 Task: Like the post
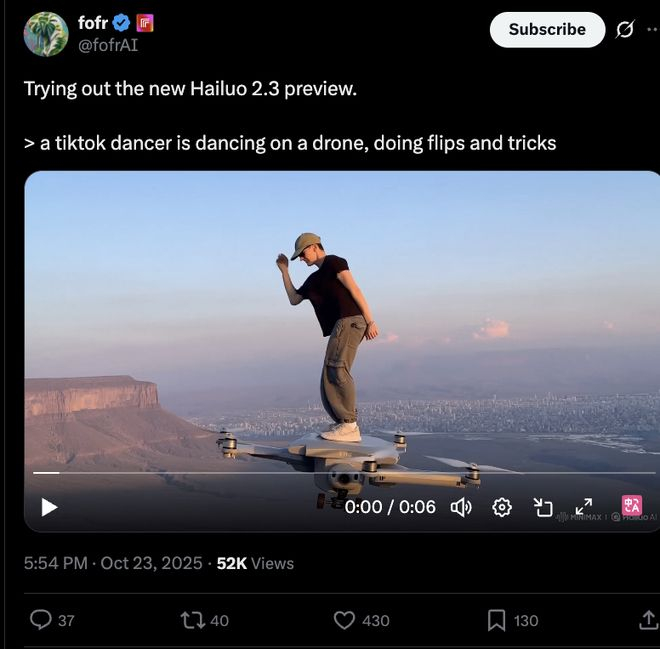344,620
